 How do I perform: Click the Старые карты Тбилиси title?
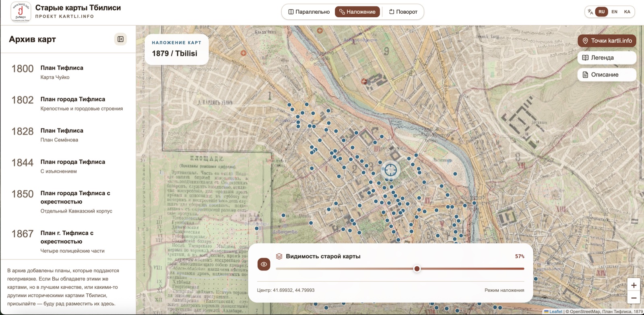pyautogui.click(x=78, y=8)
